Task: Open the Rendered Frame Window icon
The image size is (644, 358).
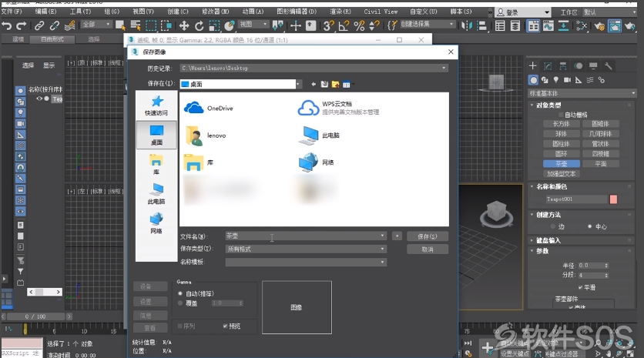Action: coord(615,26)
